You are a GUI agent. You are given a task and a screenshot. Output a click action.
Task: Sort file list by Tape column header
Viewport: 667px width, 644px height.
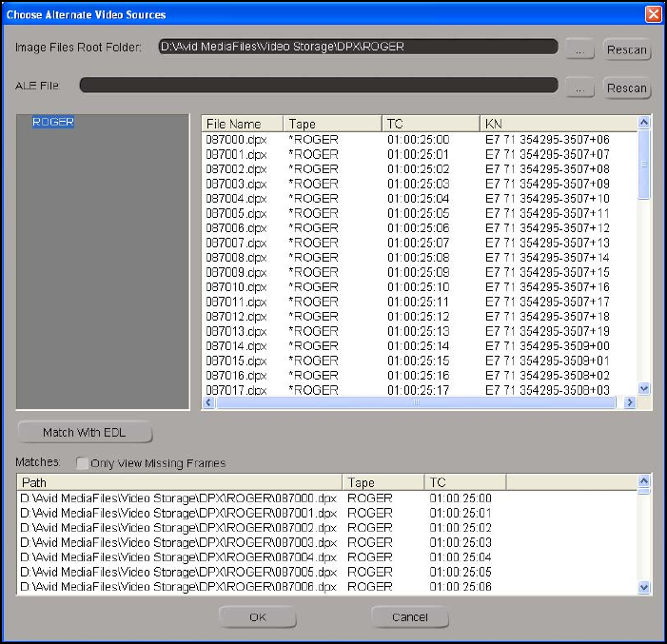(x=332, y=124)
